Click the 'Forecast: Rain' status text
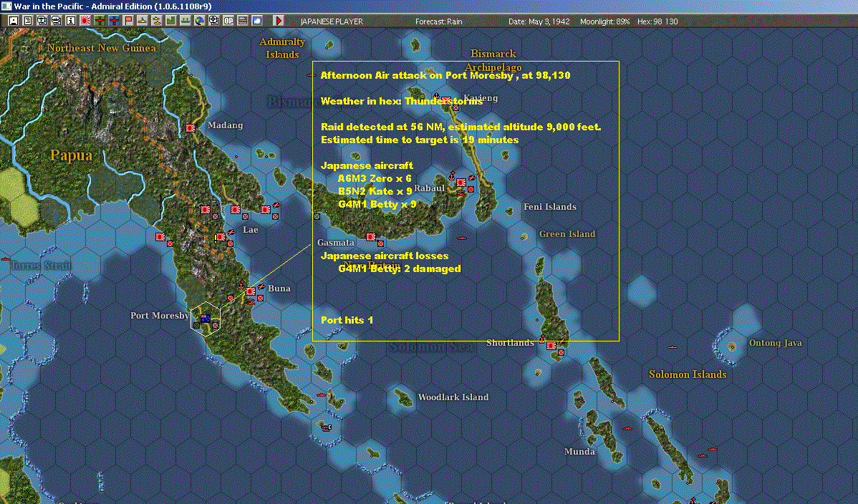The width and height of the screenshot is (858, 504). pos(438,21)
